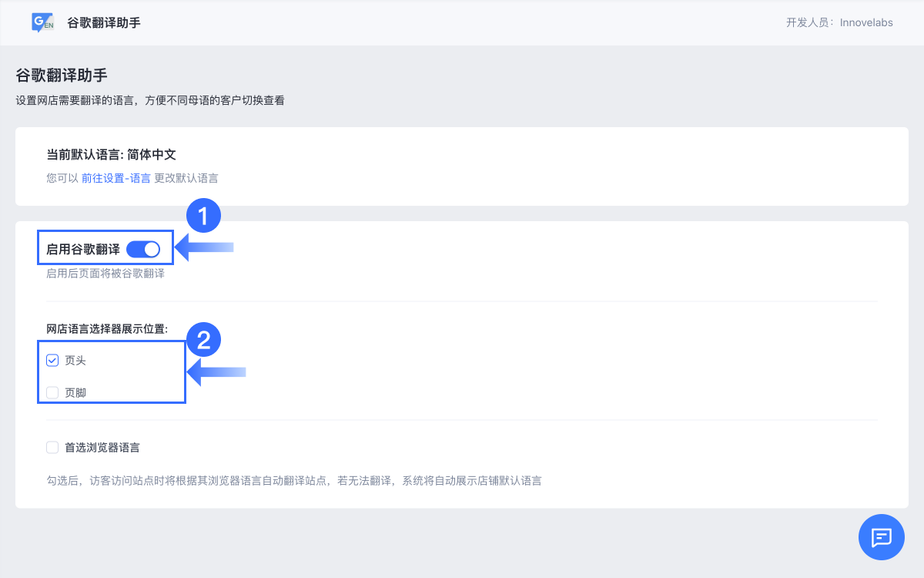
Task: Enable the 页脚 checkbox
Action: pos(52,392)
